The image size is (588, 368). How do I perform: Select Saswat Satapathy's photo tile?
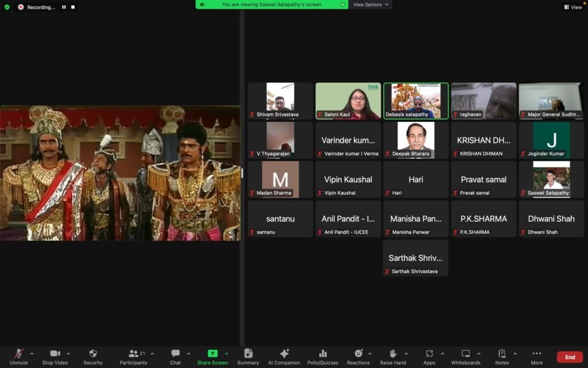pyautogui.click(x=551, y=179)
